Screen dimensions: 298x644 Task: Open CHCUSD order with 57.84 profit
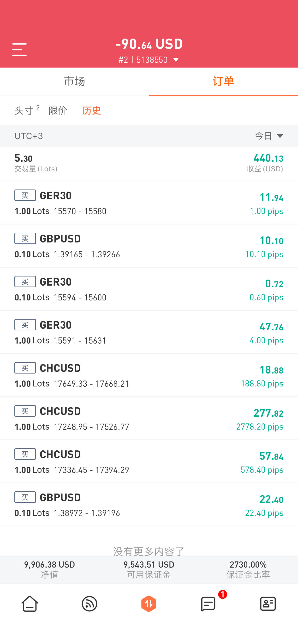pos(149,462)
